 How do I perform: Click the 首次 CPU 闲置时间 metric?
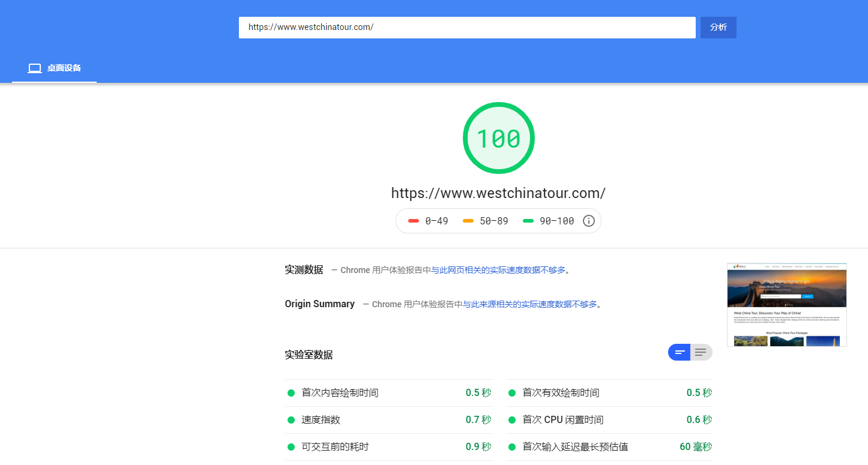(609, 420)
